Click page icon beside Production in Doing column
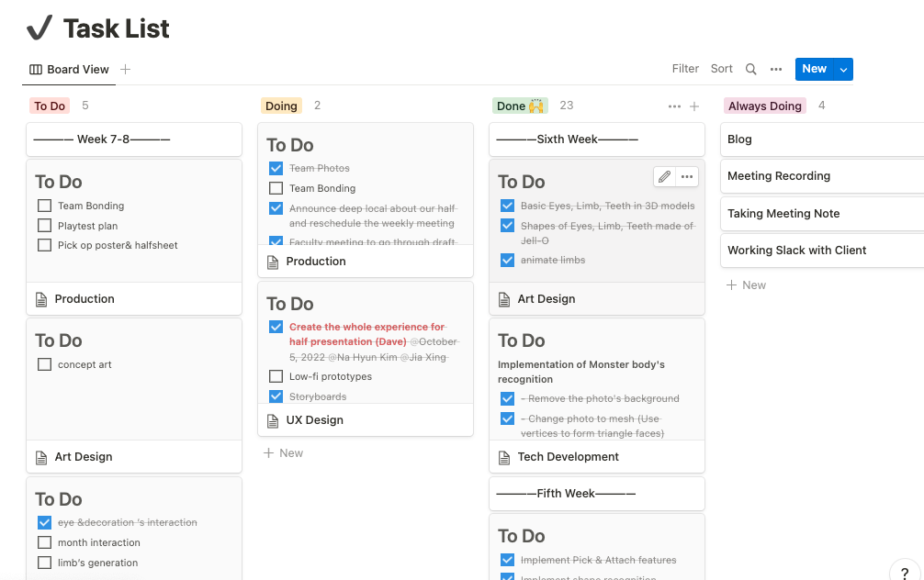The image size is (924, 580). coord(273,262)
